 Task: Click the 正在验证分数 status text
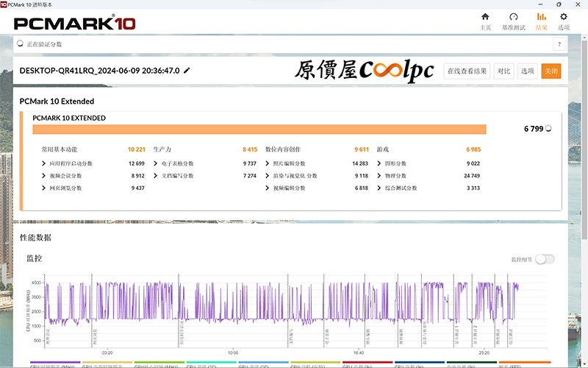44,44
